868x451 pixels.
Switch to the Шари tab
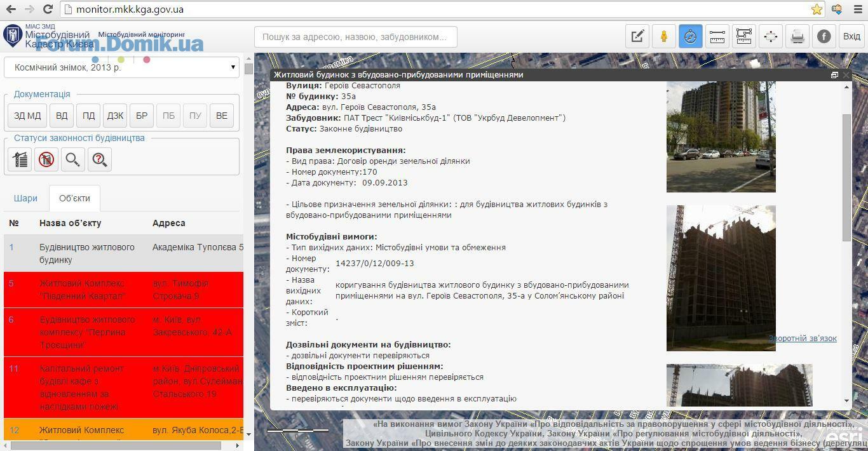[x=25, y=198]
